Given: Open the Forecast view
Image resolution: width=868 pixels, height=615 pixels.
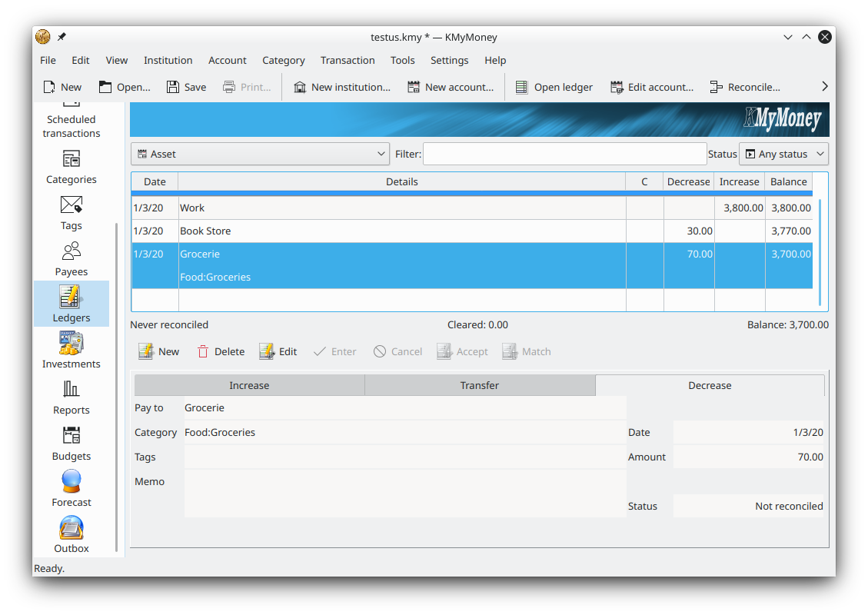Looking at the screenshot, I should 71,489.
